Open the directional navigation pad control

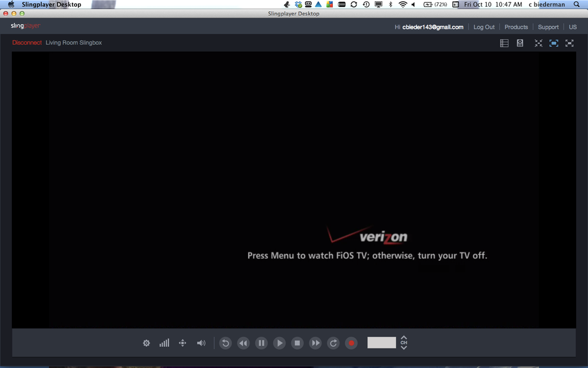click(x=182, y=343)
